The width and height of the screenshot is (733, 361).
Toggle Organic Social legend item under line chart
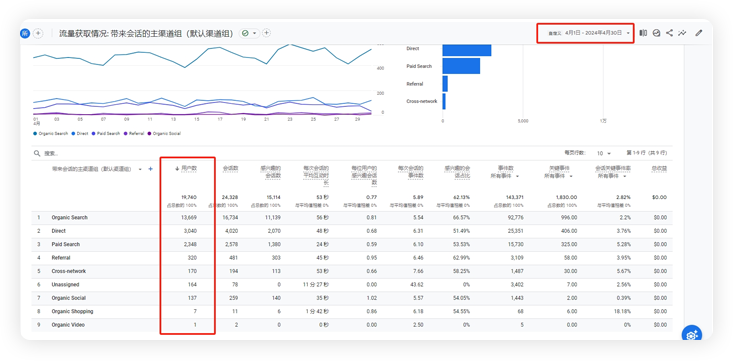pos(164,134)
